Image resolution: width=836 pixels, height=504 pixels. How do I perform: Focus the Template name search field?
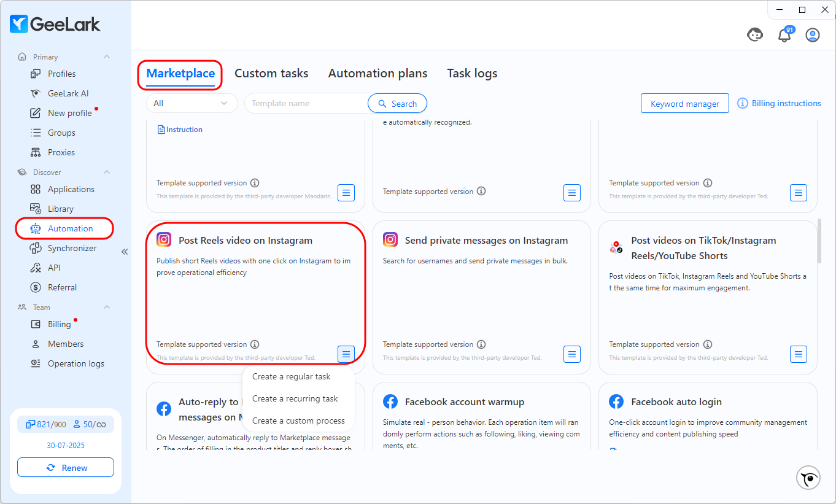[x=306, y=103]
